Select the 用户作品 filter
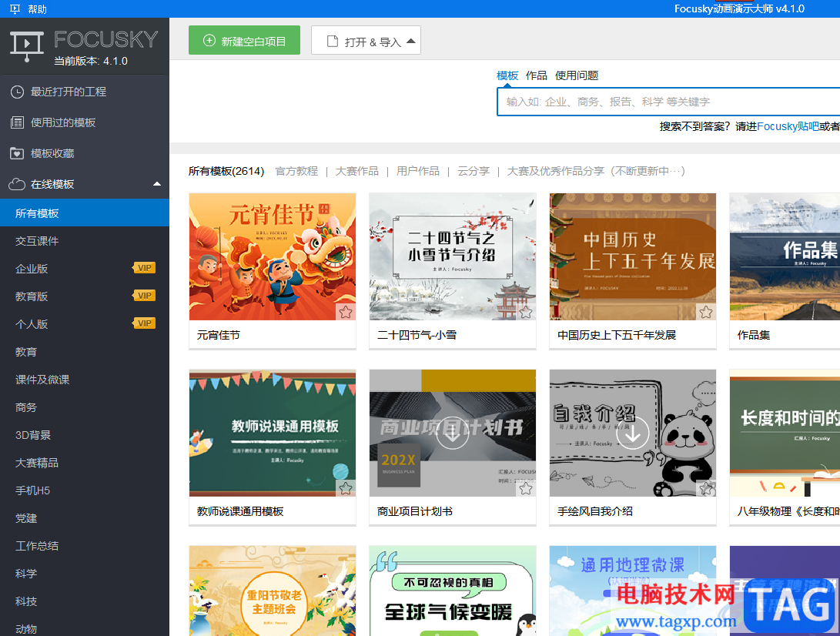The width and height of the screenshot is (840, 636). point(418,171)
